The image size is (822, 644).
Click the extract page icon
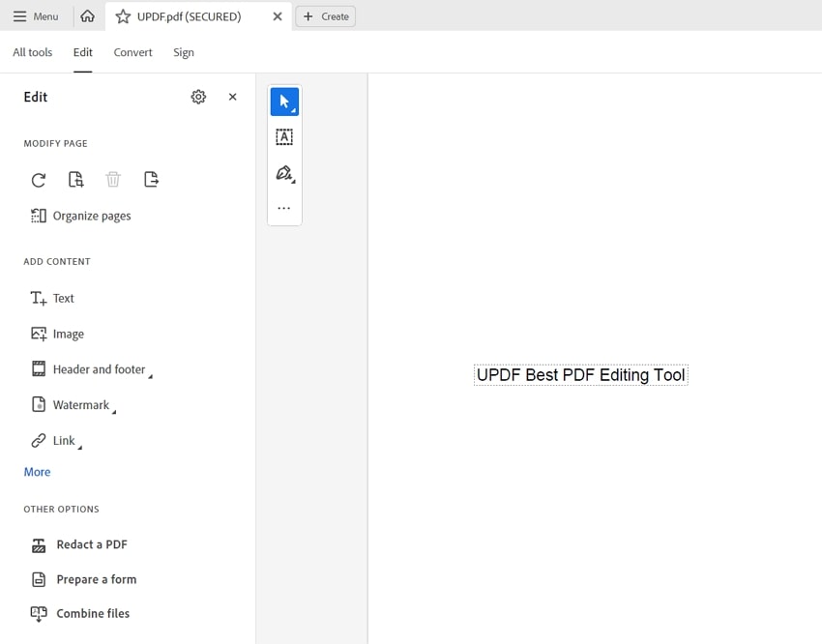pos(151,180)
